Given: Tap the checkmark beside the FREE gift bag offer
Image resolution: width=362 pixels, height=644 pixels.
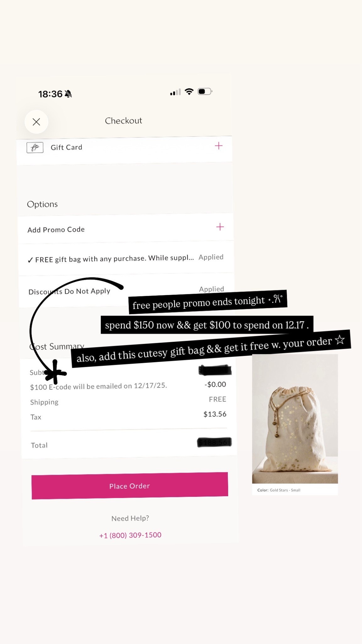Looking at the screenshot, I should click(30, 260).
